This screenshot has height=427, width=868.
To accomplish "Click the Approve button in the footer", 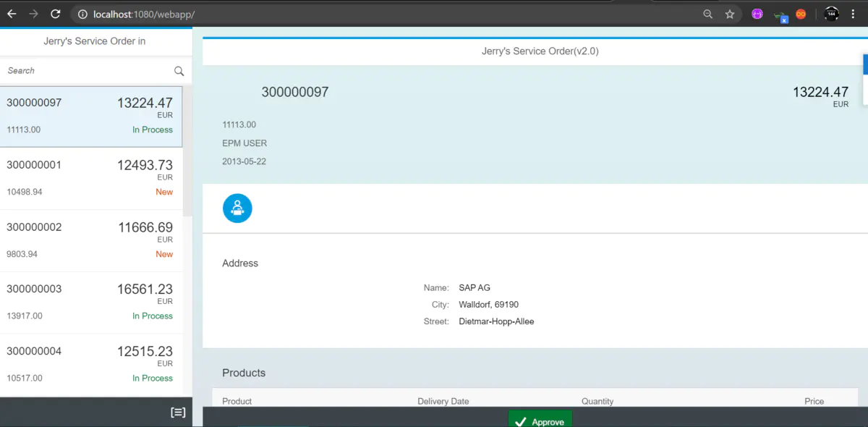I will [x=540, y=421].
